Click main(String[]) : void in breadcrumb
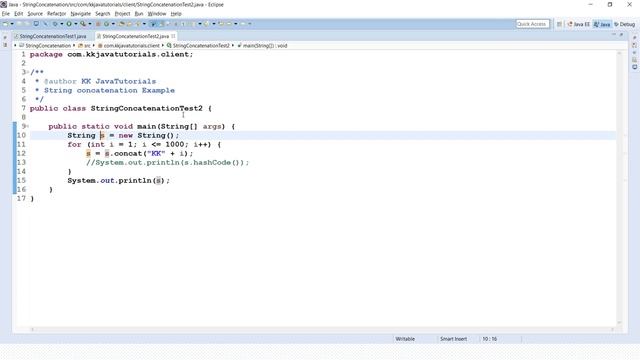 coord(265,46)
